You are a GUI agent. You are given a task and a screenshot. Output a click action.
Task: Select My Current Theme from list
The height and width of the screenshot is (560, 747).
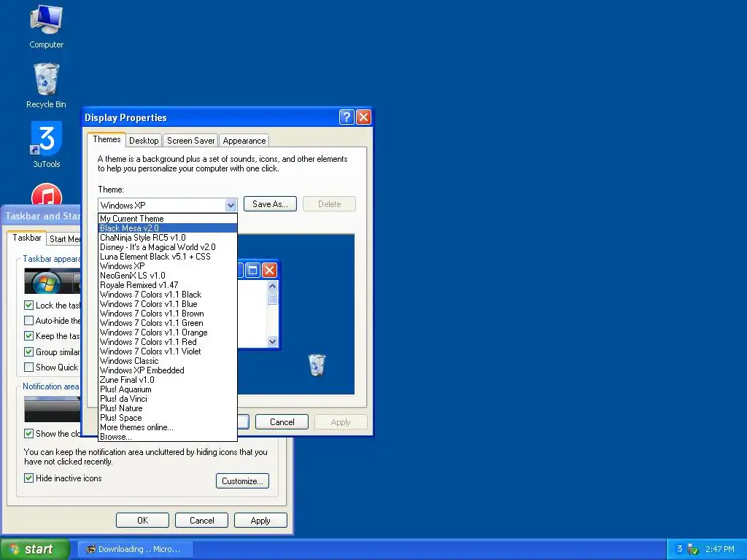(168, 219)
